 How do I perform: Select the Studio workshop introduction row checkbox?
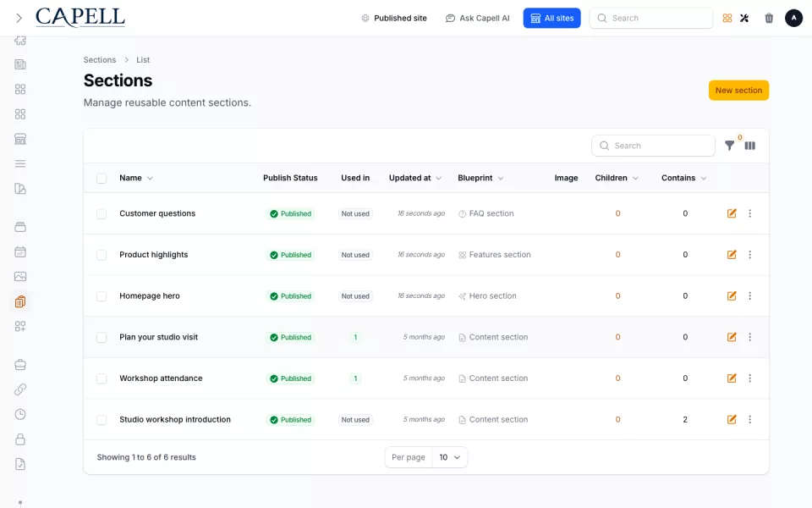(x=101, y=420)
